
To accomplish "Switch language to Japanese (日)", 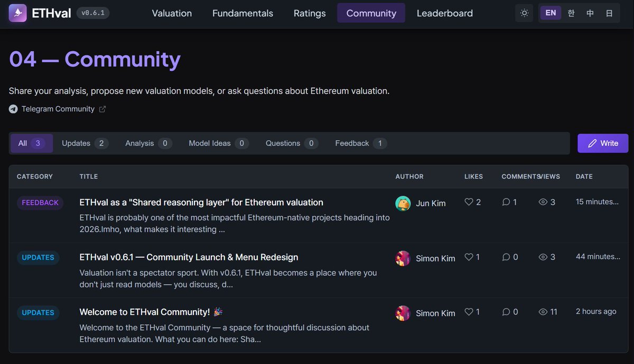I will (x=609, y=13).
